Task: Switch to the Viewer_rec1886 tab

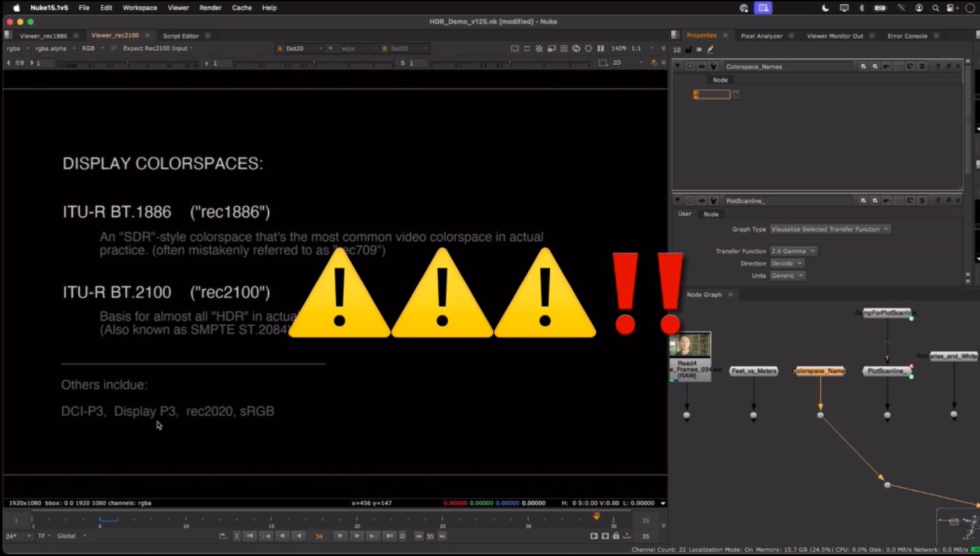Action: [43, 36]
